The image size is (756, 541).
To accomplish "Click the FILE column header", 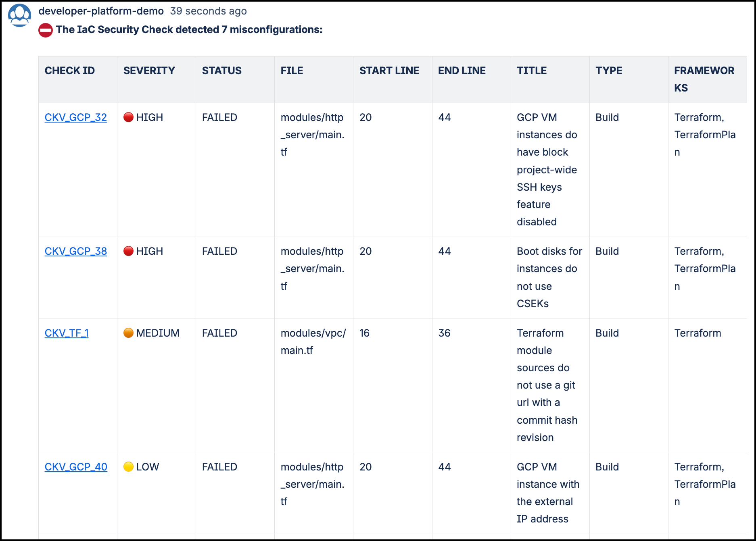I will click(292, 71).
